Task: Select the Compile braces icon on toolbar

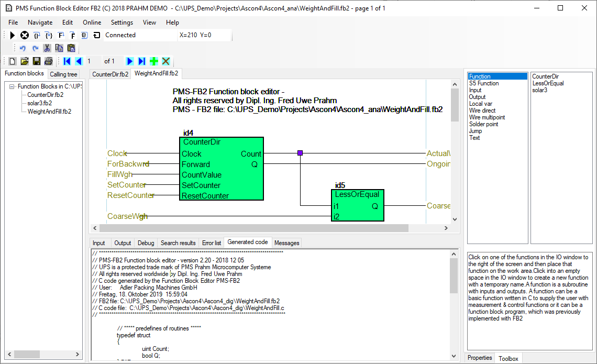Action: [x=36, y=35]
